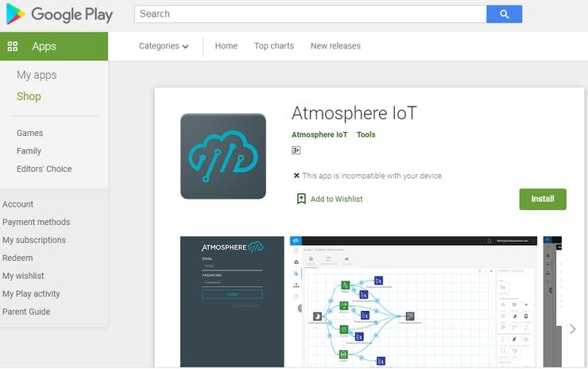Click the Google Play logo
Image resolution: width=588 pixels, height=369 pixels.
click(x=60, y=14)
